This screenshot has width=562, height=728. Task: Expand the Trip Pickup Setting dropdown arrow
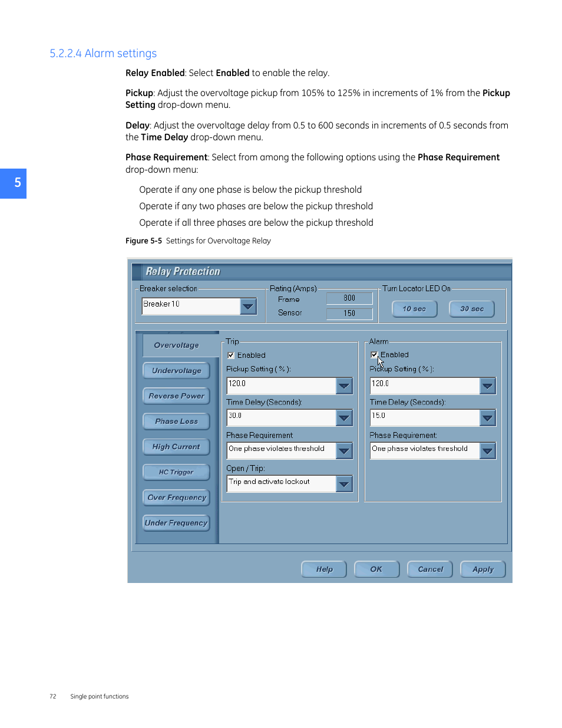[344, 386]
